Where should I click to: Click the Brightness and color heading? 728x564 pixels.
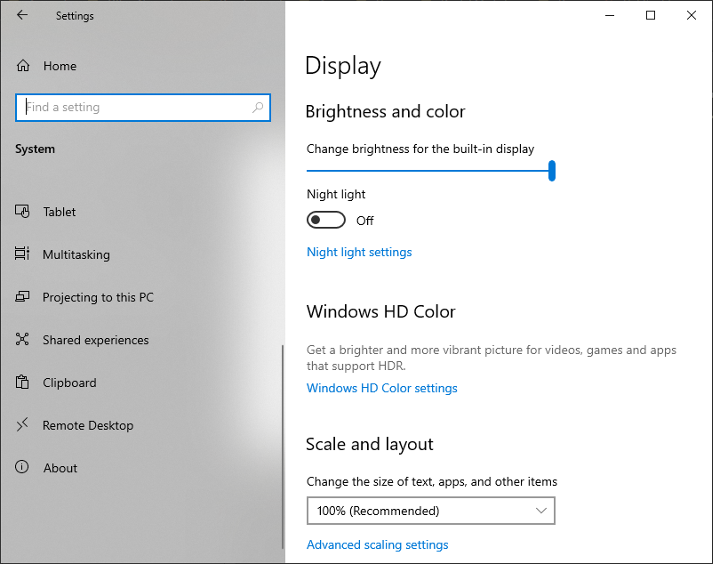(x=385, y=112)
